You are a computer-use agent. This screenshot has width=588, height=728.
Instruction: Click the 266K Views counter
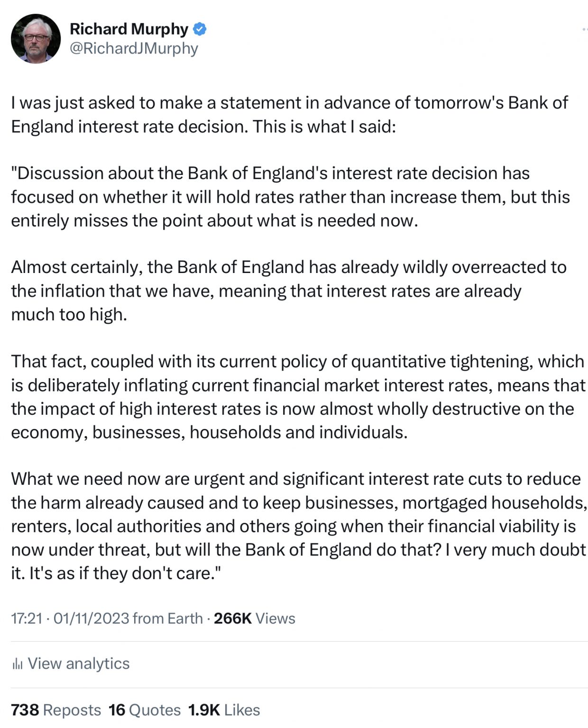point(255,618)
